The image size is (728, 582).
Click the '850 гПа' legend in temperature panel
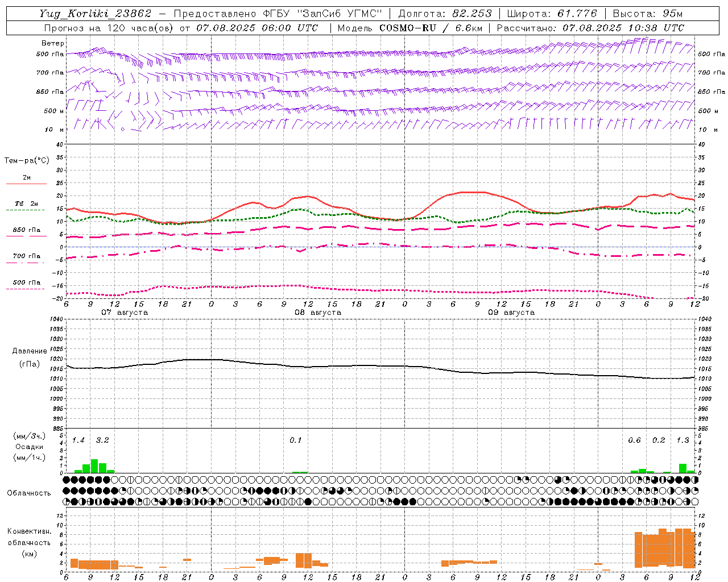(x=27, y=230)
